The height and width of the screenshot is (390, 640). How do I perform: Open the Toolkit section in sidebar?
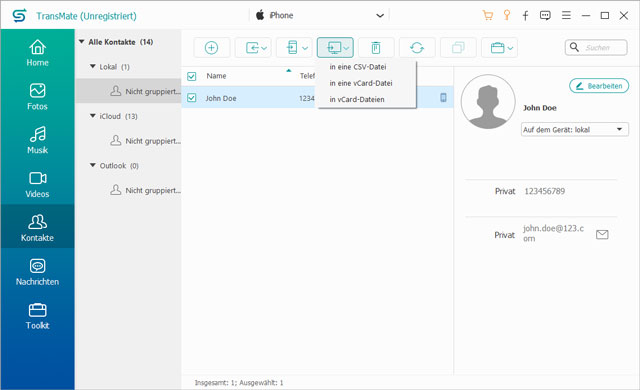(x=37, y=316)
